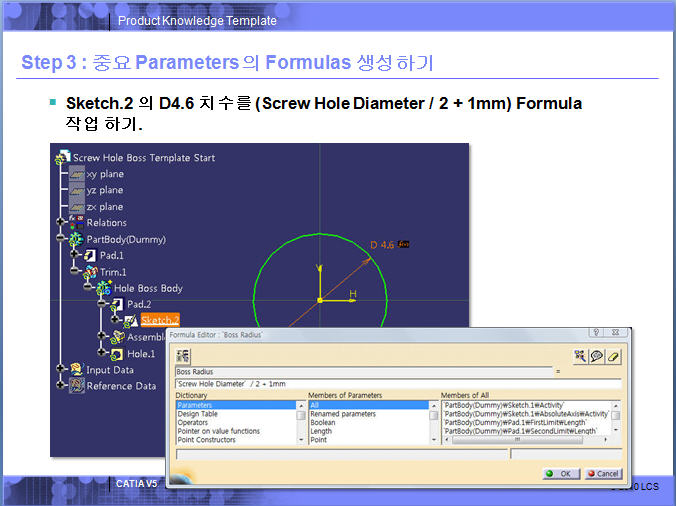
Task: Click the incremental mode icon in Formula Editor
Action: pos(184,356)
